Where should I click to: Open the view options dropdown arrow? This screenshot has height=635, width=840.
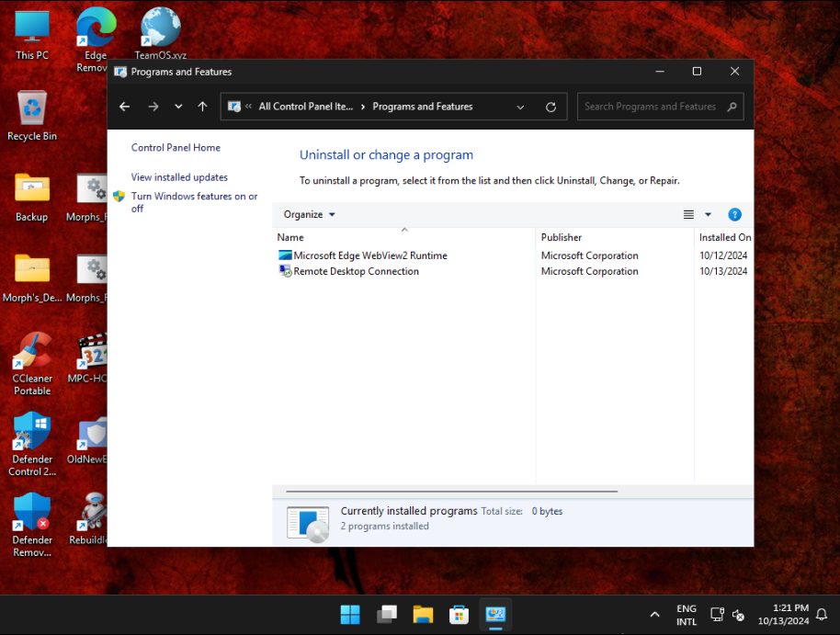tap(708, 214)
